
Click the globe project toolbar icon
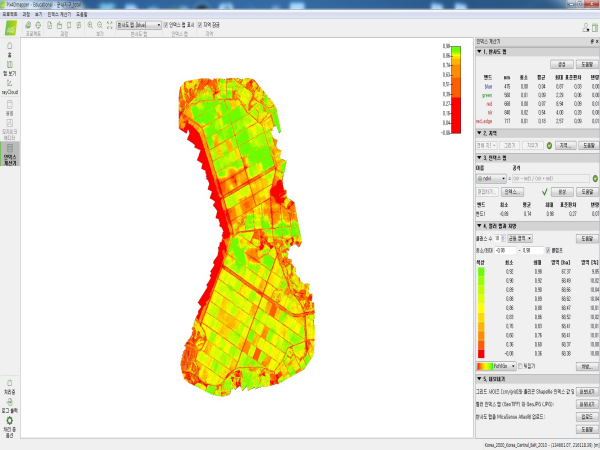38,25
